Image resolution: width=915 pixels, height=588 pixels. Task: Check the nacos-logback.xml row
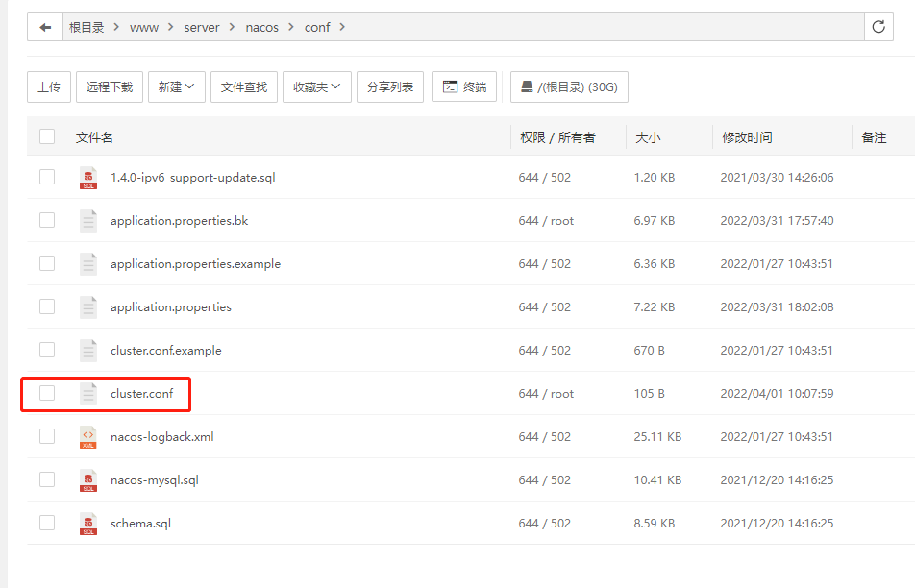tap(47, 436)
